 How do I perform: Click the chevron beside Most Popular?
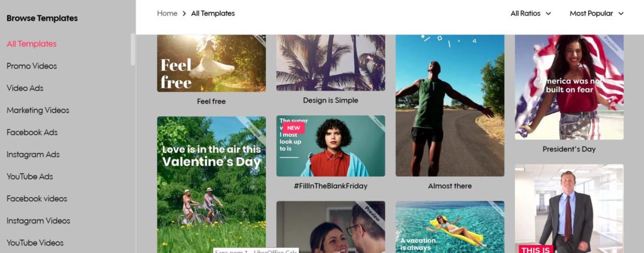click(621, 14)
